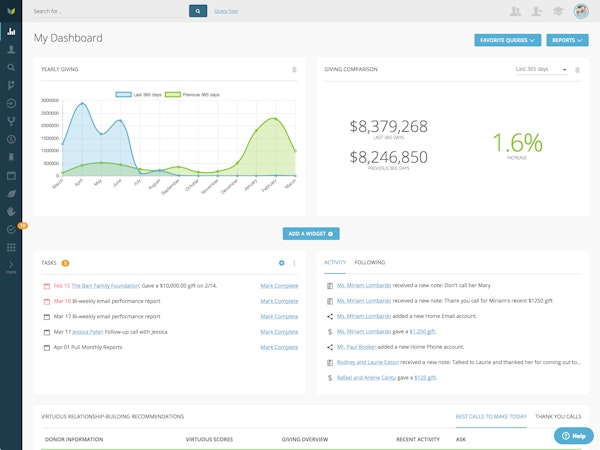Image resolution: width=600 pixels, height=450 pixels.
Task: Click the add contact icon in header
Action: [538, 12]
